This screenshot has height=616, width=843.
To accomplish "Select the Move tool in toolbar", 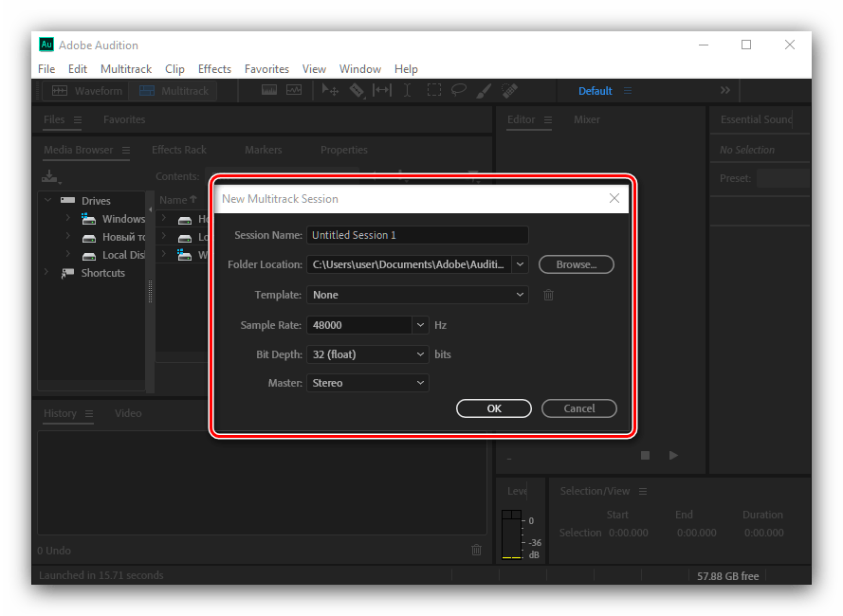I will click(x=330, y=91).
